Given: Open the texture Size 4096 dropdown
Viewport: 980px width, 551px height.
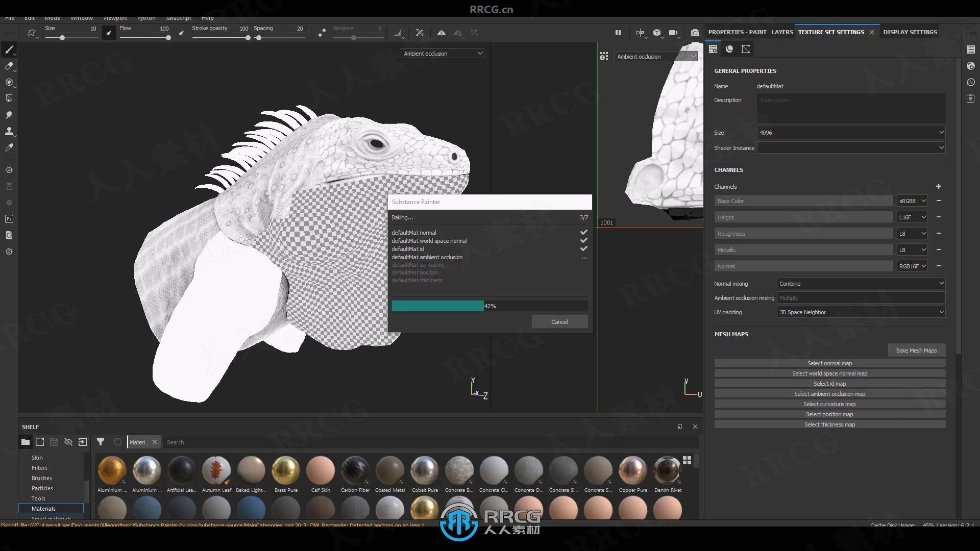Looking at the screenshot, I should pos(851,133).
